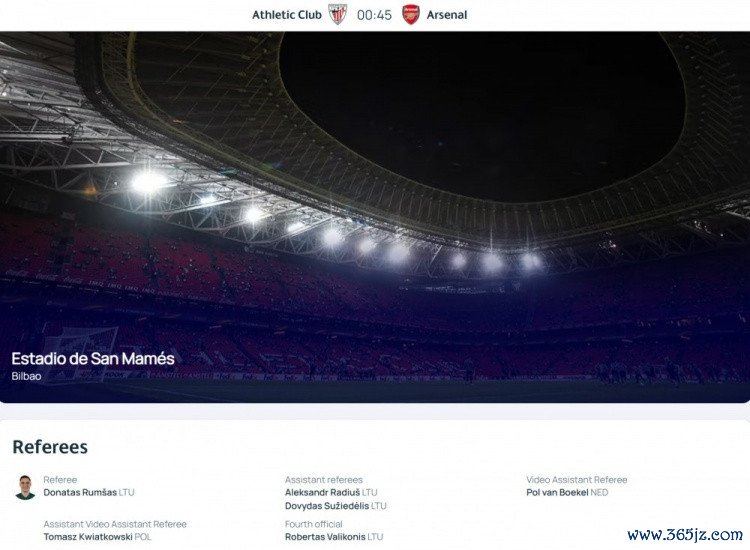Image resolution: width=750 pixels, height=550 pixels.
Task: Click the Referees section heading
Action: tap(50, 447)
